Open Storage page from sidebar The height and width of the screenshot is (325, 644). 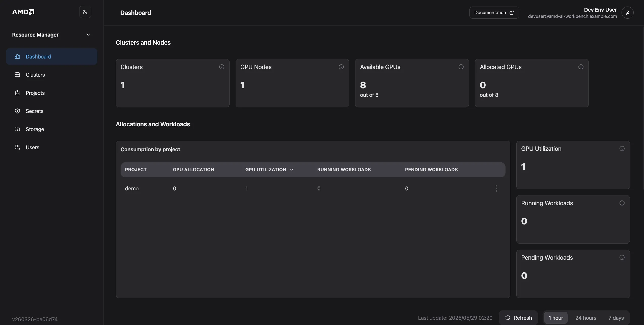(52, 129)
